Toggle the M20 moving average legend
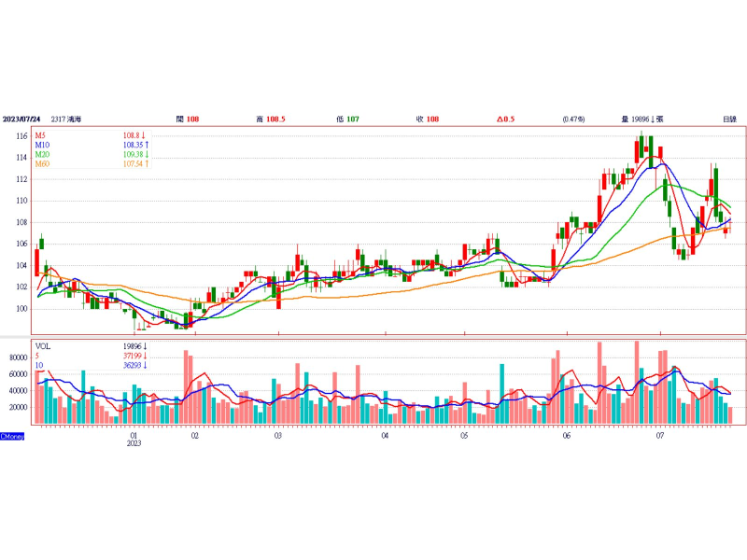 coord(44,155)
